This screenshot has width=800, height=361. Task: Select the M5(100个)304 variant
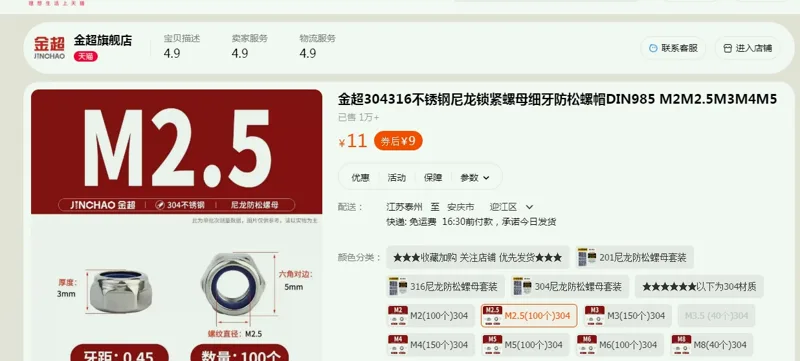point(525,345)
